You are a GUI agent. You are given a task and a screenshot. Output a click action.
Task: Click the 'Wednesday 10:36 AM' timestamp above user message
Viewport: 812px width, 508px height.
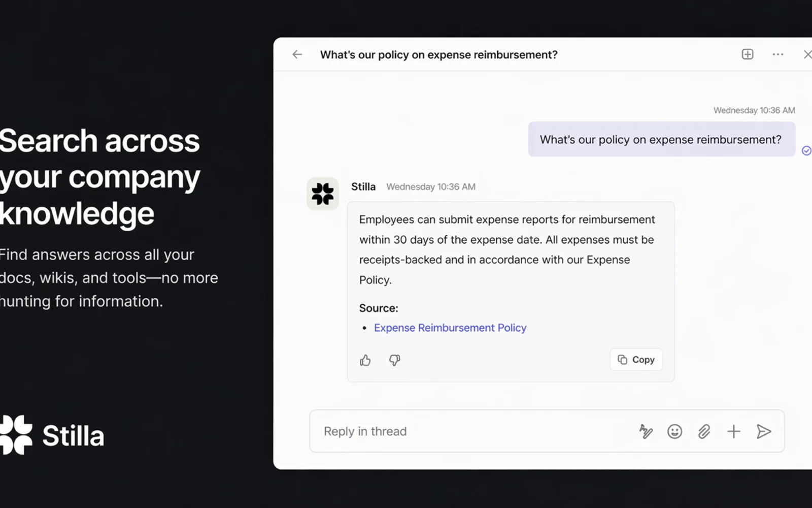(x=754, y=110)
